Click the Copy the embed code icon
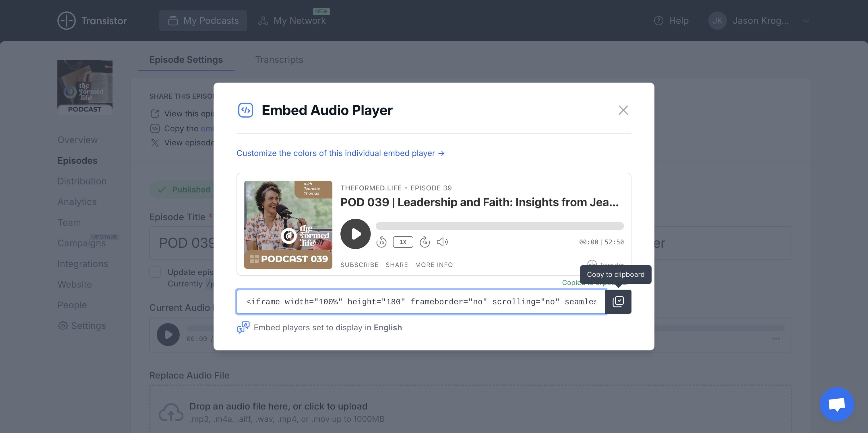Viewport: 868px width, 433px height. point(155,128)
